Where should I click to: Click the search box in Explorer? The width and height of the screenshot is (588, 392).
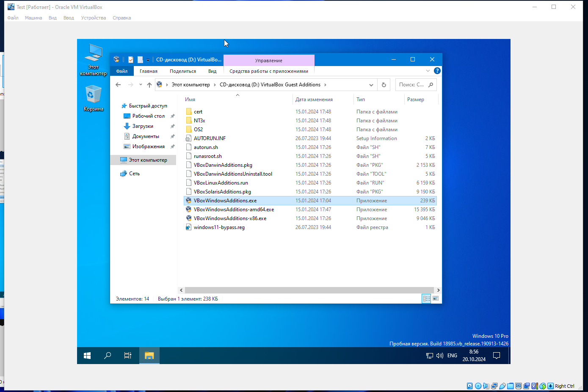(416, 85)
